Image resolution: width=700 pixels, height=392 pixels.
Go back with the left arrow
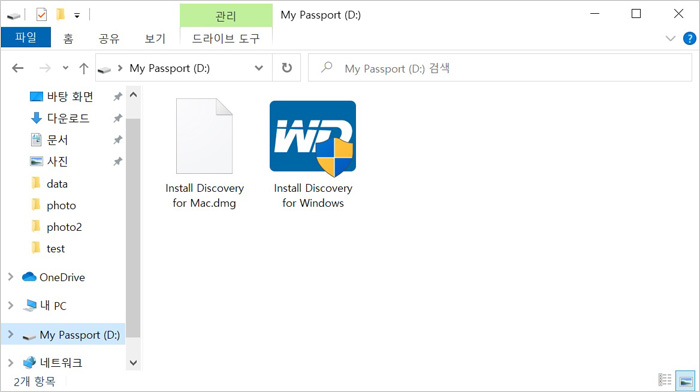(18, 68)
